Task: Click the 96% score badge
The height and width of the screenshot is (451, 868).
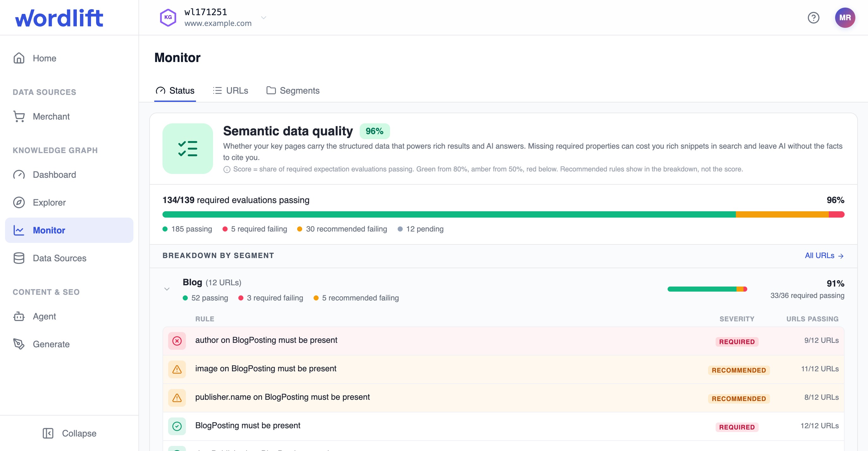Action: 374,131
